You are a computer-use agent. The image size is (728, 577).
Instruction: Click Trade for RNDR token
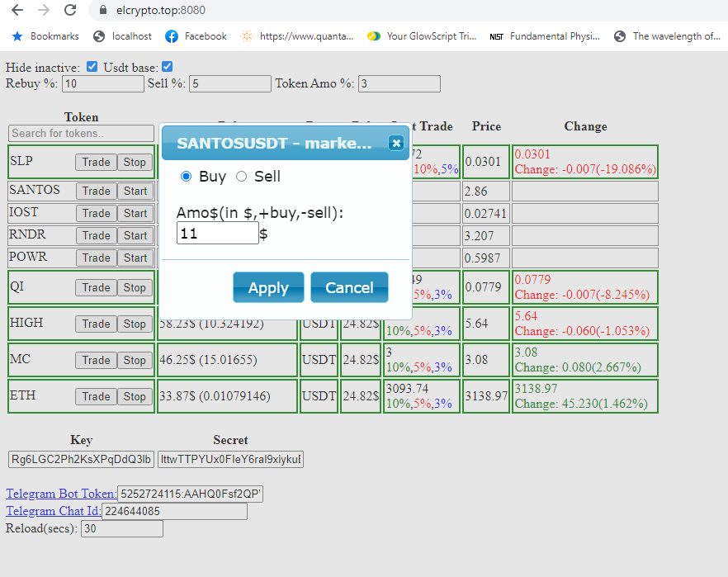click(96, 235)
